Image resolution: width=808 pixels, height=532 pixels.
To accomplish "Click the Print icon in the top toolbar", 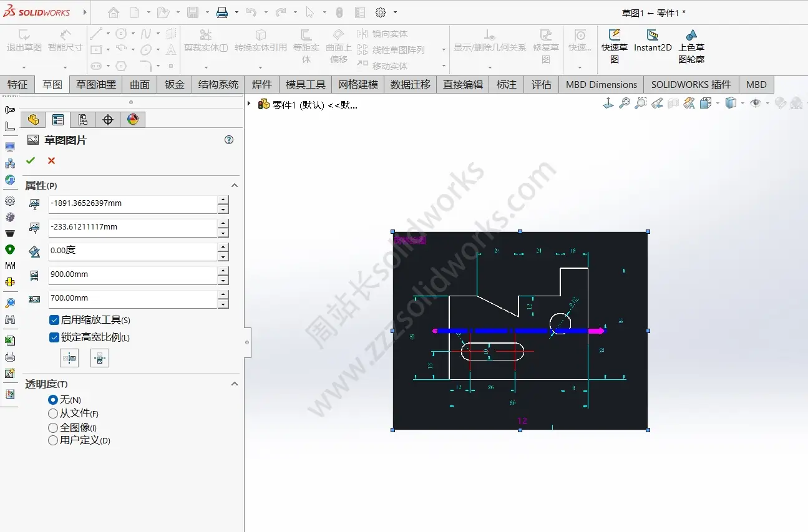I will tap(222, 12).
